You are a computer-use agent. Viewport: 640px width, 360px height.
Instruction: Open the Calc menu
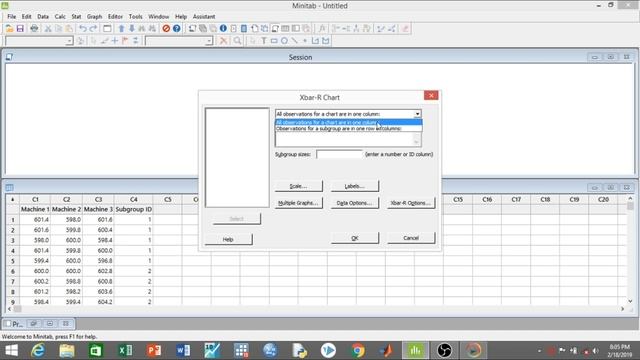60,17
